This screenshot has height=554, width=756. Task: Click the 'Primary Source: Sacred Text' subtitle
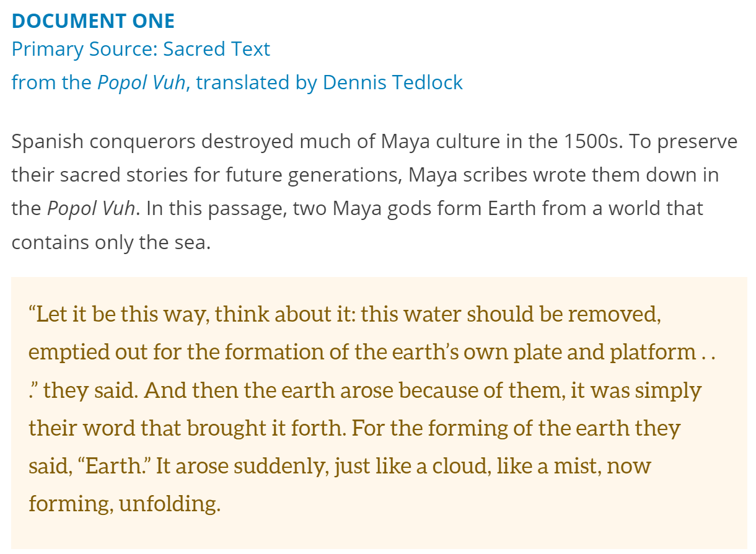point(141,49)
